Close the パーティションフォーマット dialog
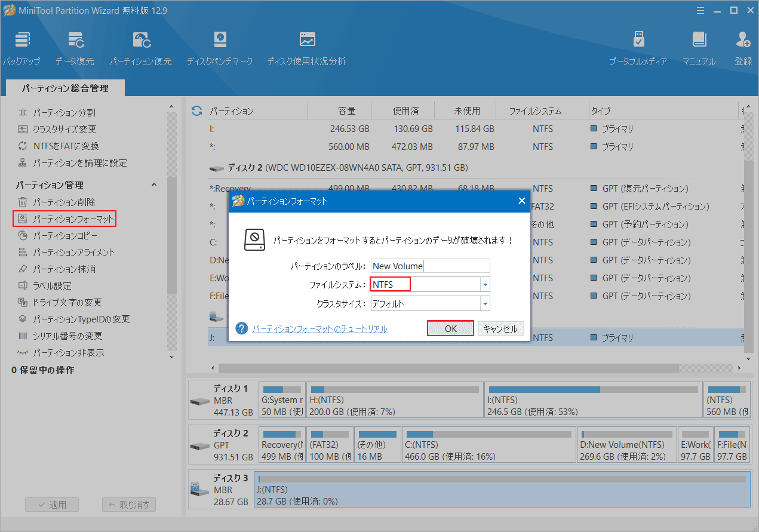The image size is (759, 532). [521, 201]
